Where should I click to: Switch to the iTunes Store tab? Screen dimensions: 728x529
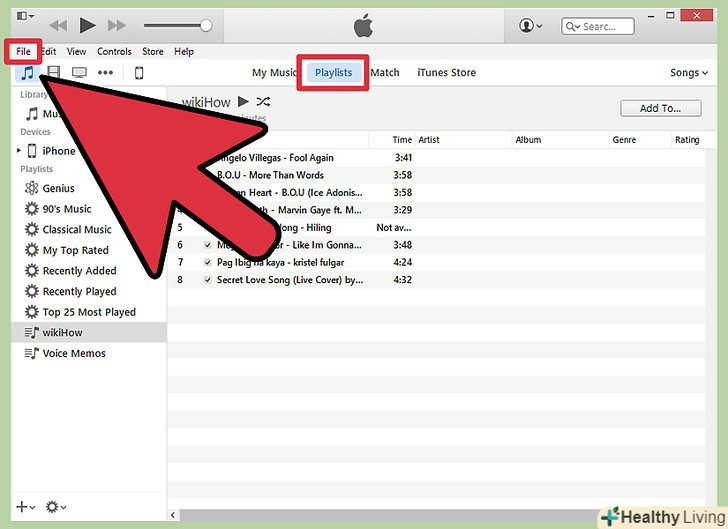[x=447, y=72]
